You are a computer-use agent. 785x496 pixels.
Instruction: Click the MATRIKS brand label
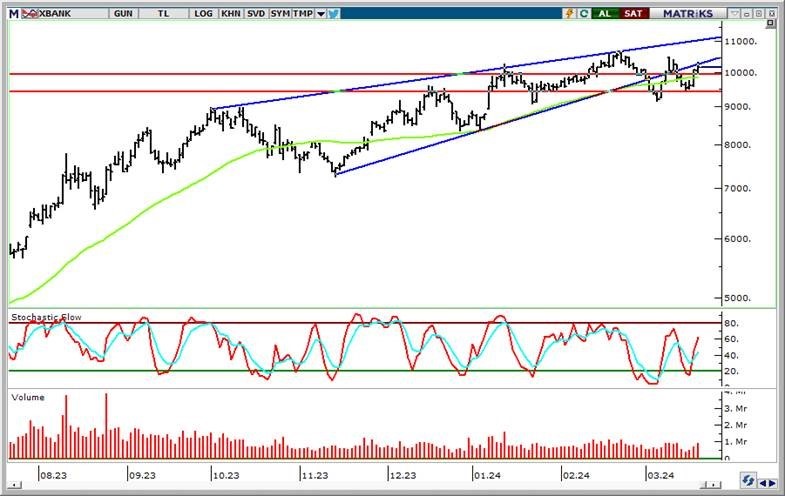[x=688, y=14]
